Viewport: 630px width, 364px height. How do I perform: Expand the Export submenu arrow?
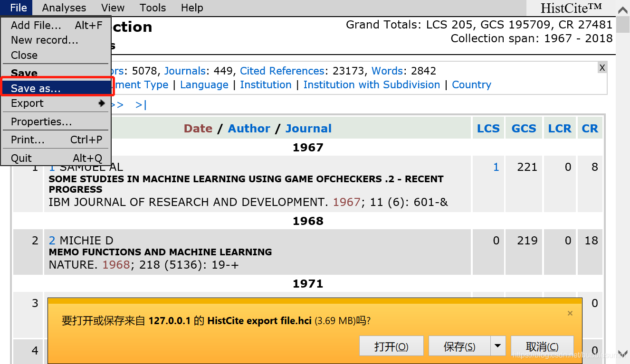tap(102, 103)
